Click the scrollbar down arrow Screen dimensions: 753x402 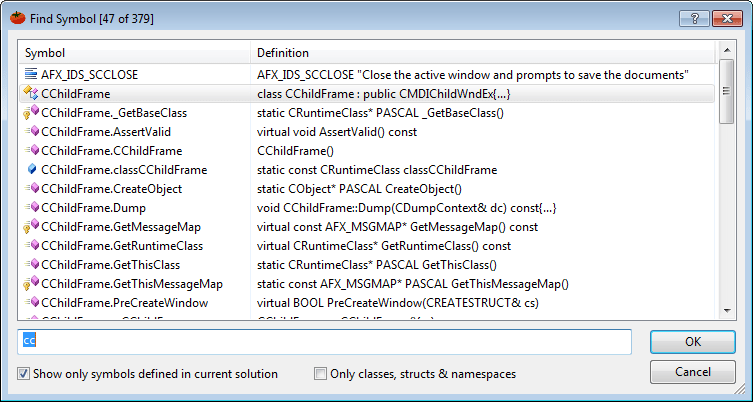tap(727, 311)
